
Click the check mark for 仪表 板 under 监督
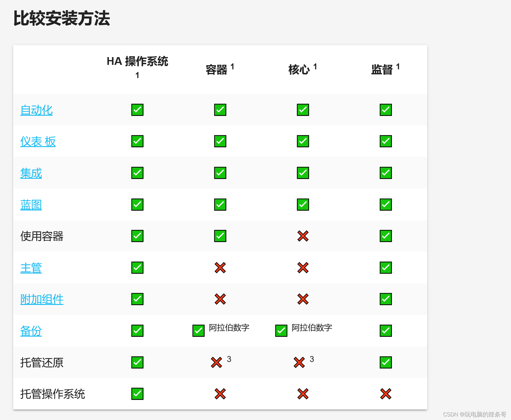386,141
